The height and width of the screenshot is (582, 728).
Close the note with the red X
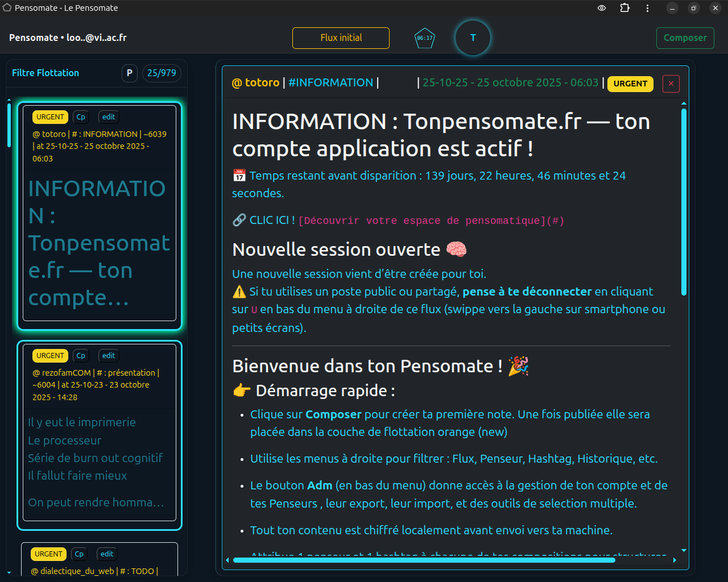[671, 84]
